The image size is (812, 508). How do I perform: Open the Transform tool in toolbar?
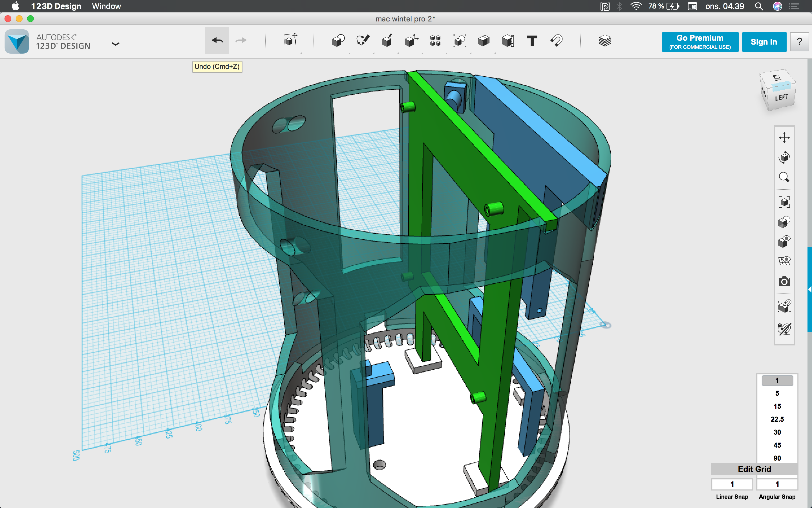coord(290,41)
